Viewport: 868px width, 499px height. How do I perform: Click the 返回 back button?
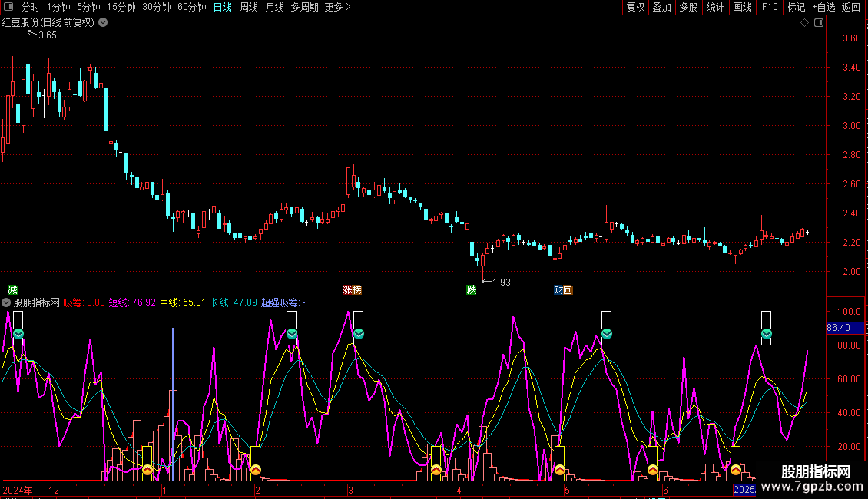[851, 7]
